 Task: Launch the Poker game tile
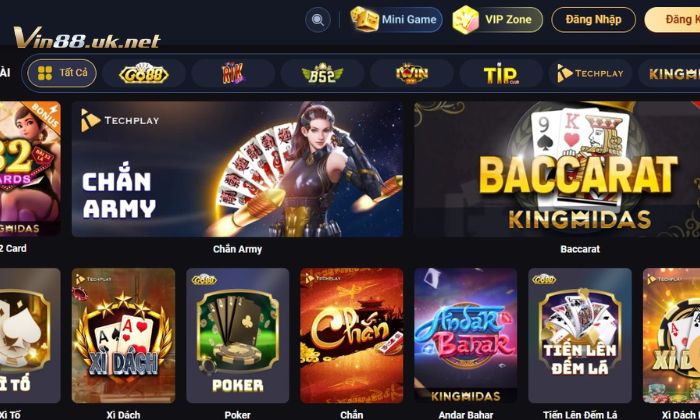238,336
